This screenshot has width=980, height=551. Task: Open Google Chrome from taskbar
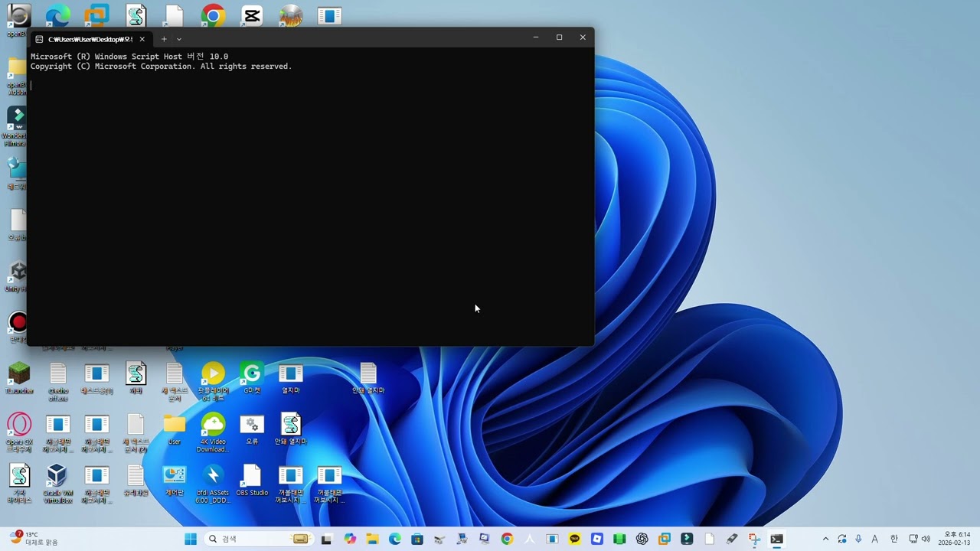pos(507,539)
